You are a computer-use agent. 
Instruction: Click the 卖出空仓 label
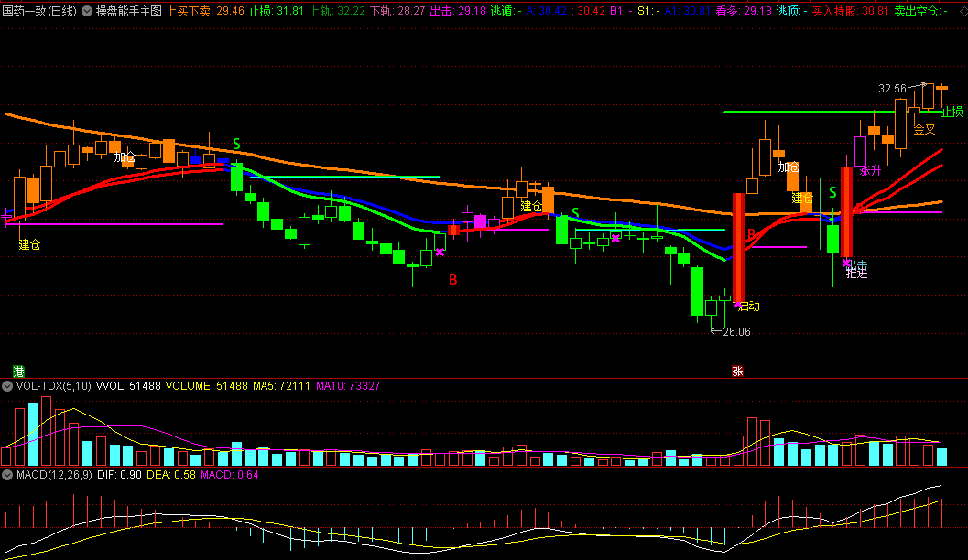(x=916, y=11)
